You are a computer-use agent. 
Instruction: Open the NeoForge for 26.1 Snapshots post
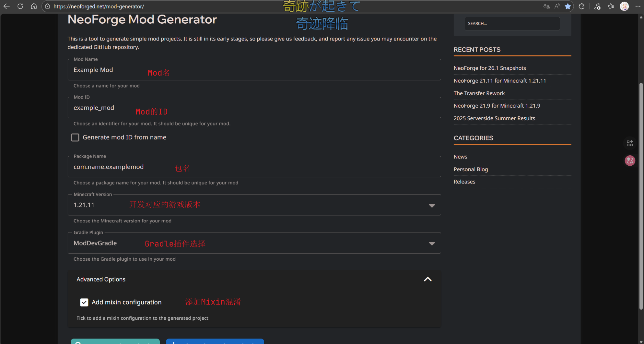pos(490,68)
